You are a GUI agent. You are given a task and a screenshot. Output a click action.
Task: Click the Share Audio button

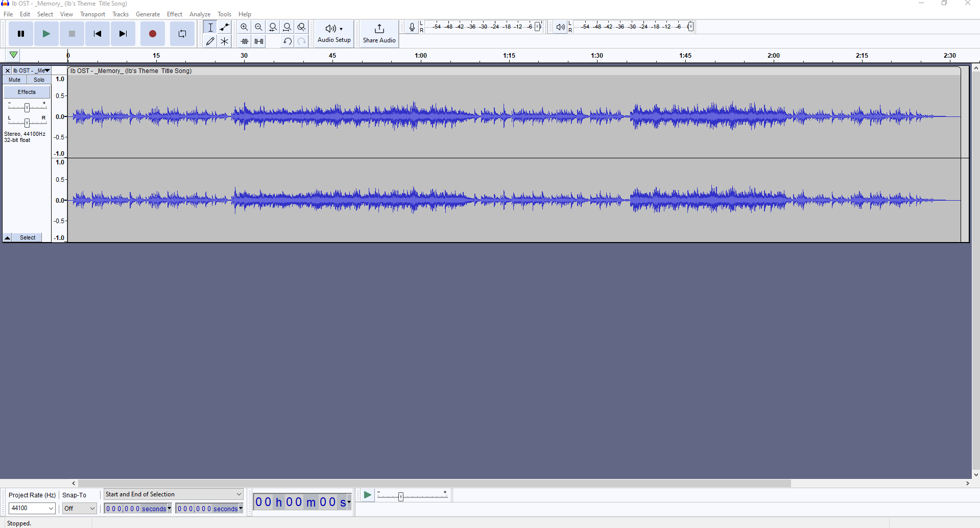[x=379, y=34]
